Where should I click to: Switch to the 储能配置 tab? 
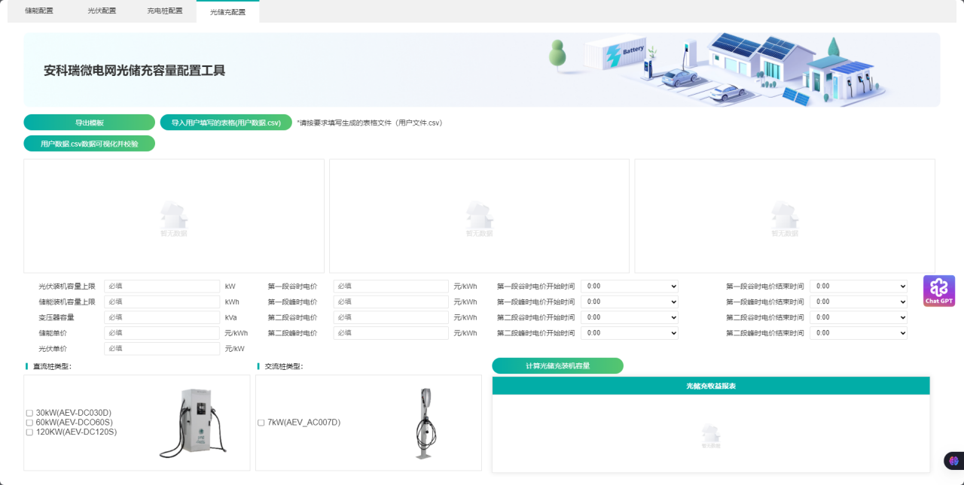point(40,11)
